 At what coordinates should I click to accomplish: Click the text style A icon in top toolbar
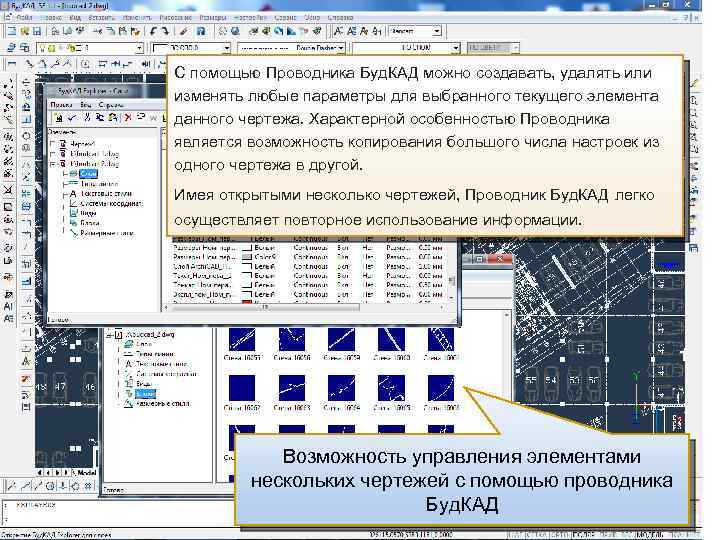(x=338, y=31)
